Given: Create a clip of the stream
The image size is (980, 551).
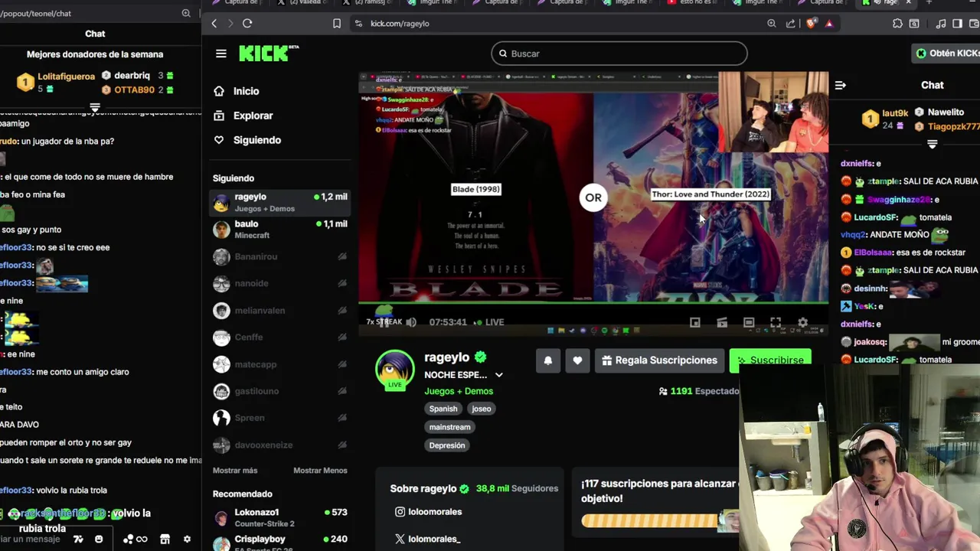Looking at the screenshot, I should click(722, 322).
